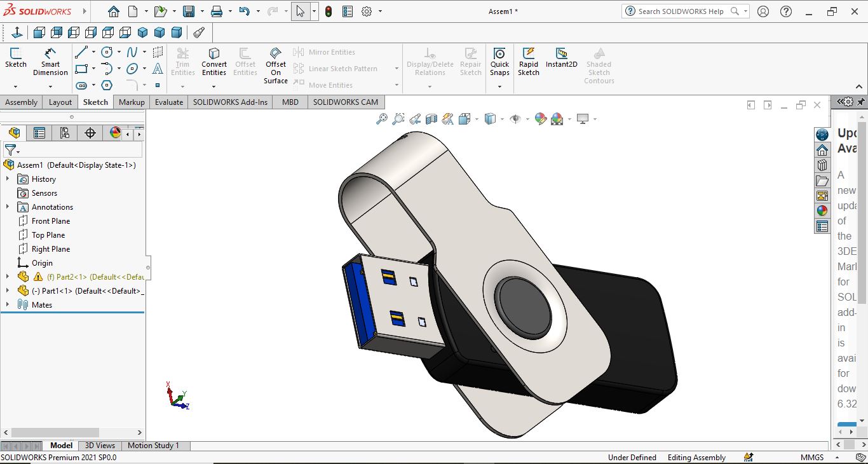Open the Save dropdown arrow
The image size is (868, 464).
pyautogui.click(x=202, y=11)
